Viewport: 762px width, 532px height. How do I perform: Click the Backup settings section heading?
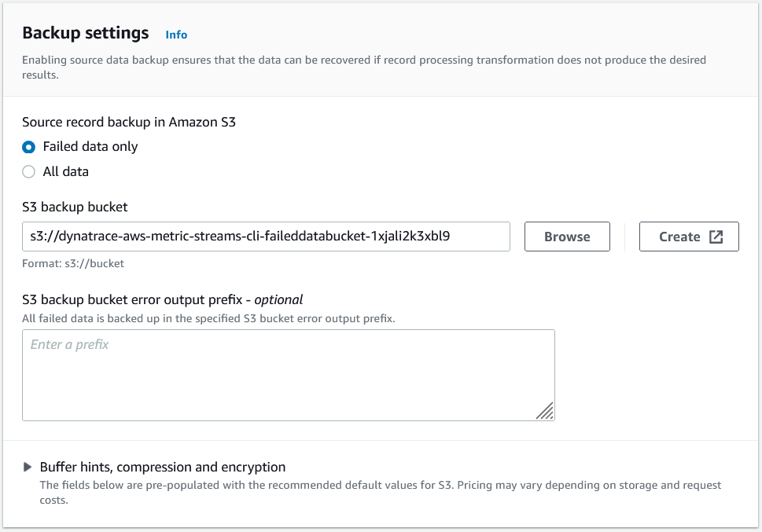pos(86,33)
